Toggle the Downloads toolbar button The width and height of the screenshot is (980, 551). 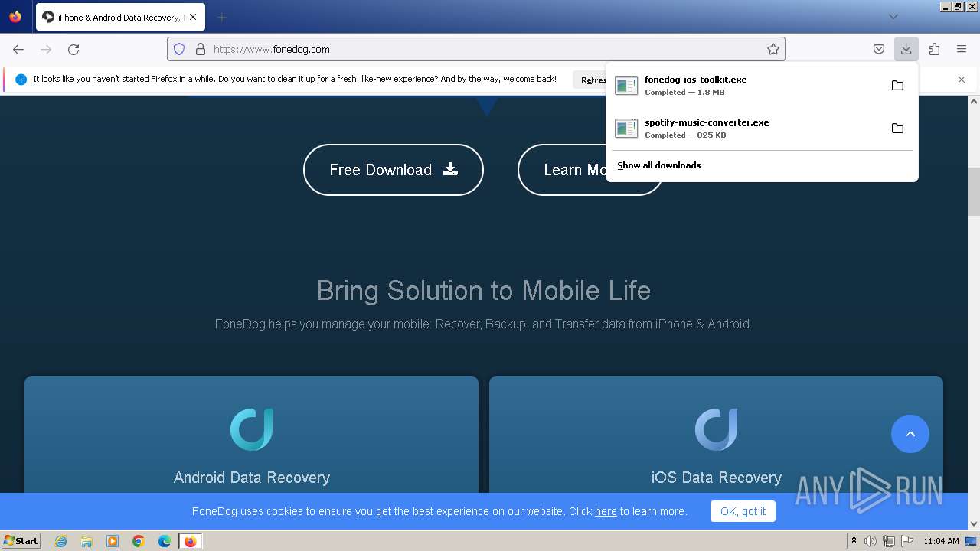906,49
